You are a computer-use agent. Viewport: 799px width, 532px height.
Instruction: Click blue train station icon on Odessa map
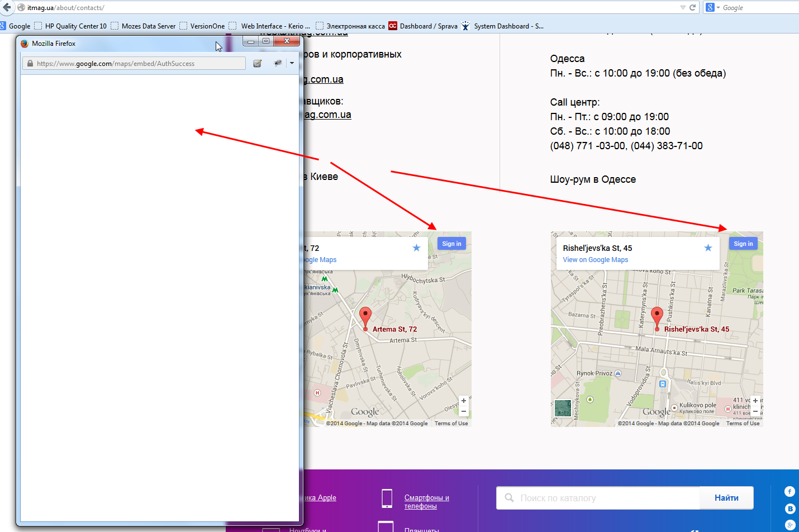[x=663, y=384]
